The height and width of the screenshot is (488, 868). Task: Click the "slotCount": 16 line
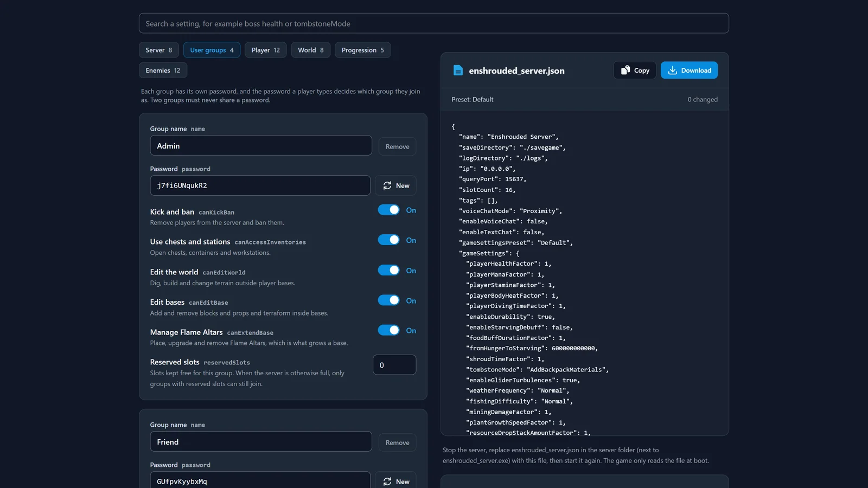click(487, 190)
